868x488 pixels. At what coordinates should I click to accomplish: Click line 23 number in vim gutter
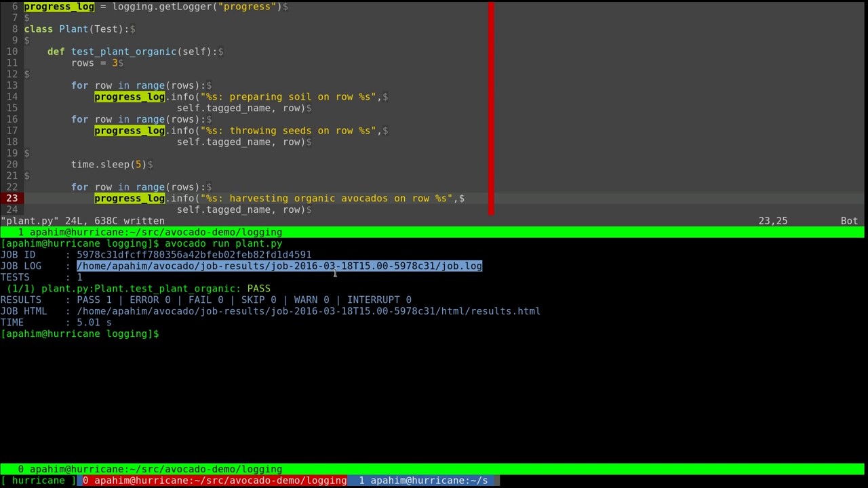pos(12,199)
